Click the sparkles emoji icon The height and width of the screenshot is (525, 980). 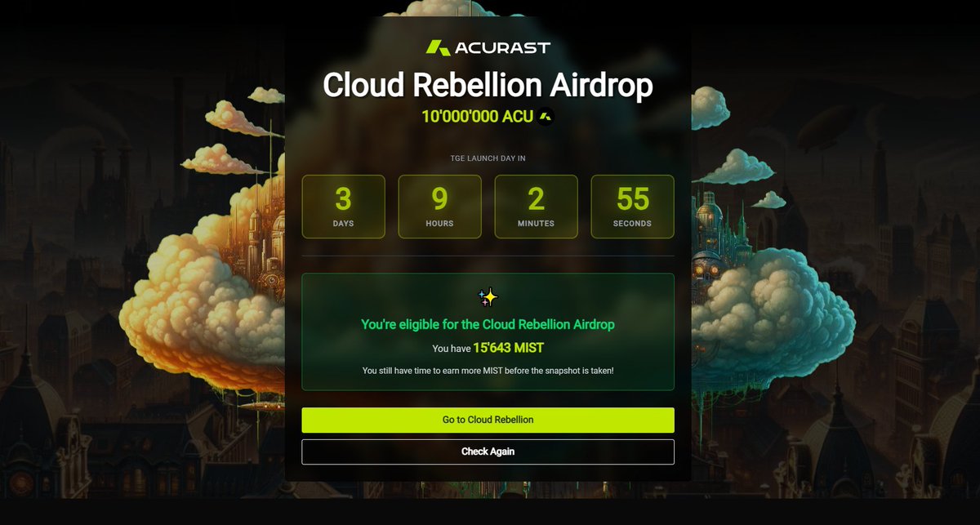(x=488, y=297)
